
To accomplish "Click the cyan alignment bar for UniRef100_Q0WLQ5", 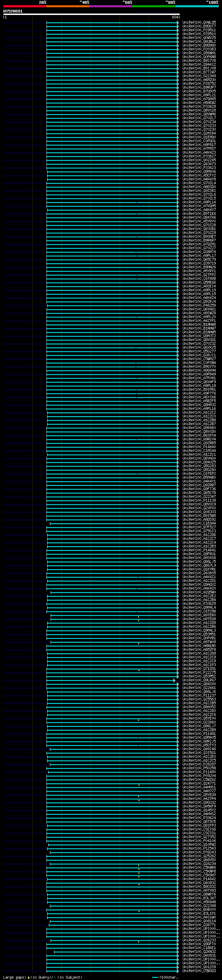I will pos(113,23).
